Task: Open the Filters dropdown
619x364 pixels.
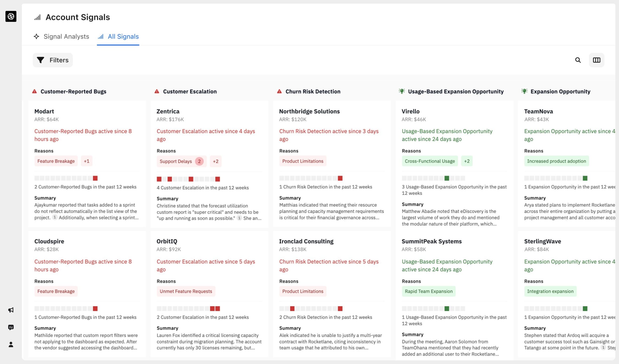Action: pyautogui.click(x=52, y=60)
